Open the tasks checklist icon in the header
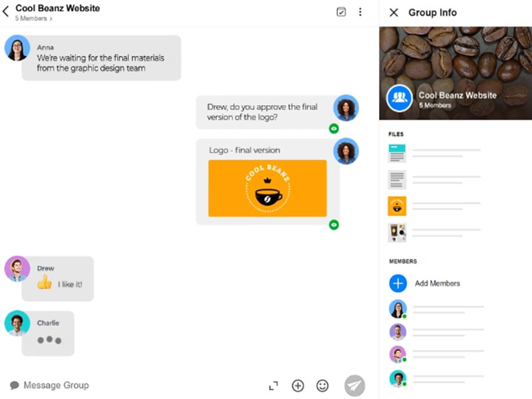Screen dimensions: 532x399 coord(341,11)
